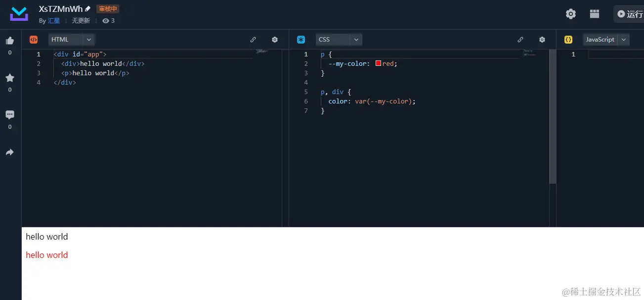Favorite the project with star icon
The image size is (644, 300).
10,78
